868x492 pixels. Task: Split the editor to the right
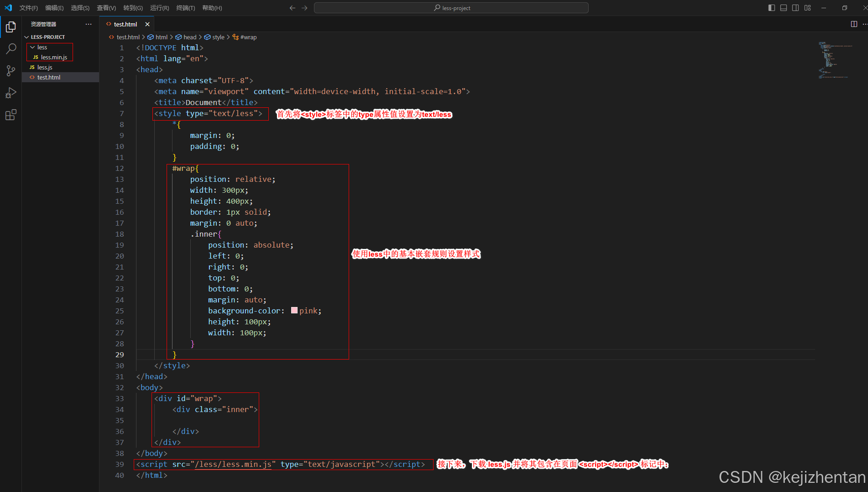tap(854, 24)
